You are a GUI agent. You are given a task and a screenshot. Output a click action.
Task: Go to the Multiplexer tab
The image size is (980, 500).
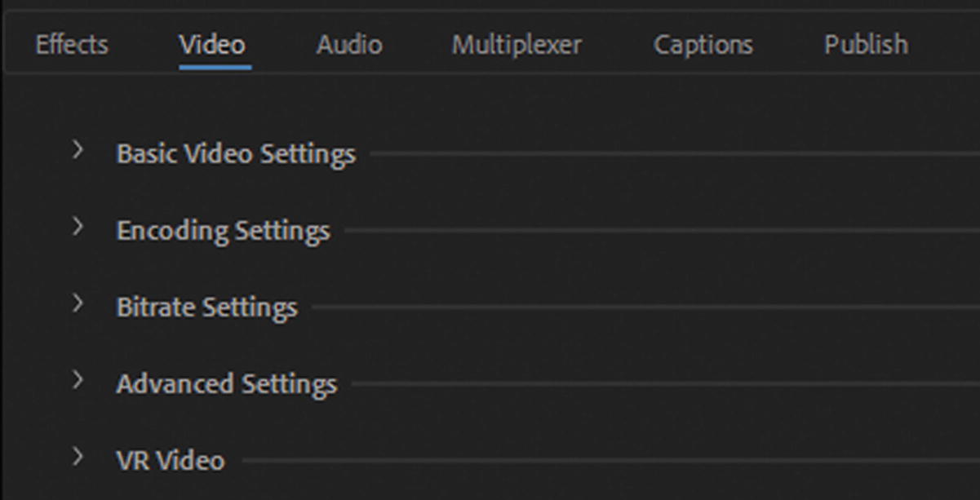[x=517, y=44]
